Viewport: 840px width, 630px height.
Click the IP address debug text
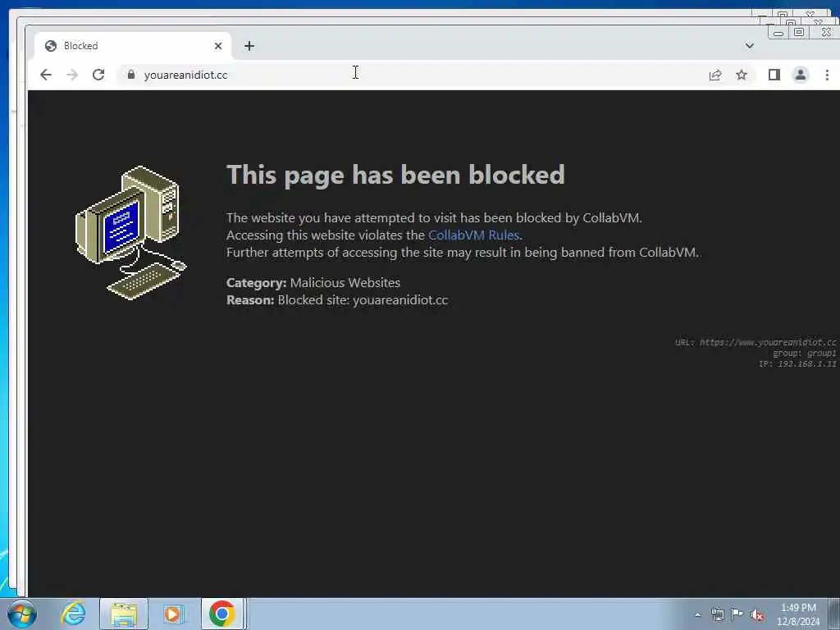[797, 363]
